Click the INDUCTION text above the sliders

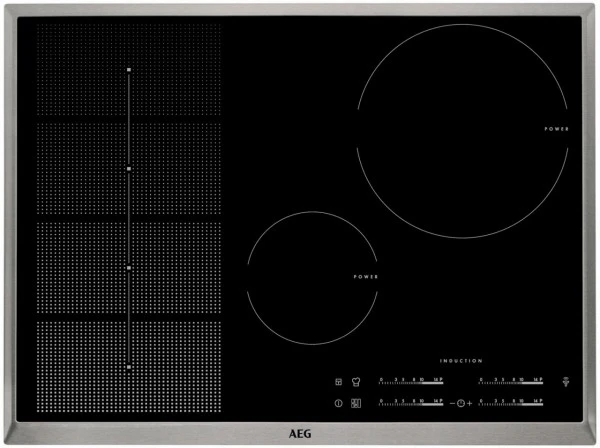[460, 360]
